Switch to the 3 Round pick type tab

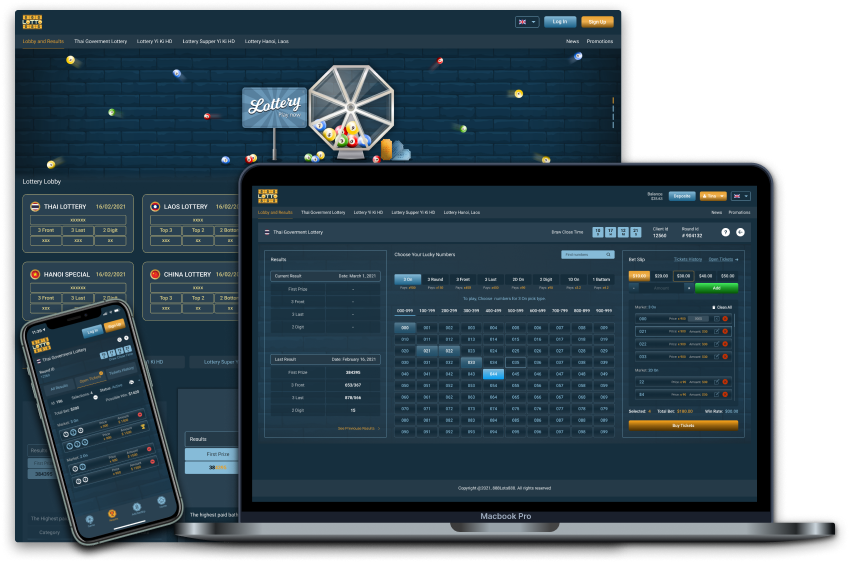pyautogui.click(x=435, y=279)
